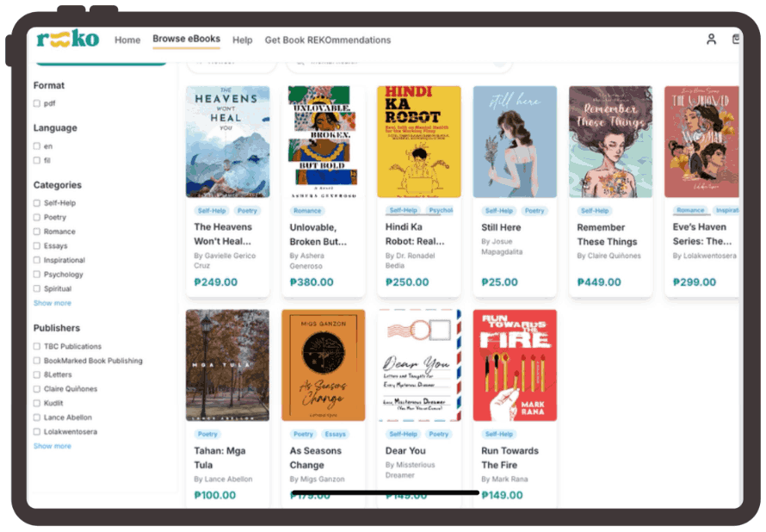Click the Still Here title
This screenshot has height=532, width=766.
click(x=501, y=227)
